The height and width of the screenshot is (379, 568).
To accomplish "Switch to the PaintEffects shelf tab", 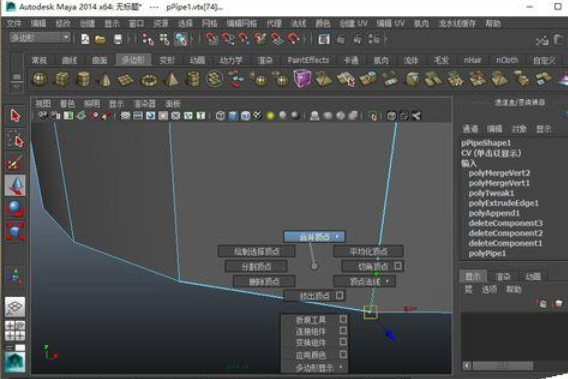I will [x=308, y=60].
